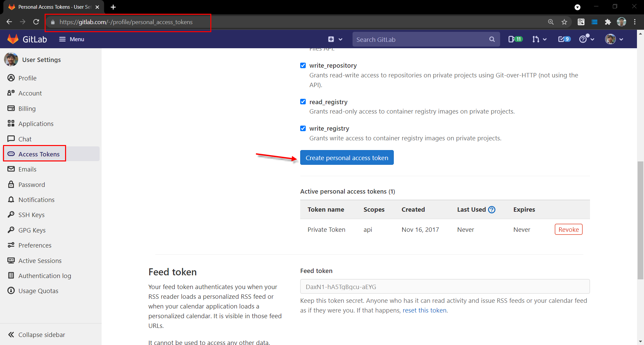Click Create personal access token button
The image size is (644, 345).
(x=347, y=157)
